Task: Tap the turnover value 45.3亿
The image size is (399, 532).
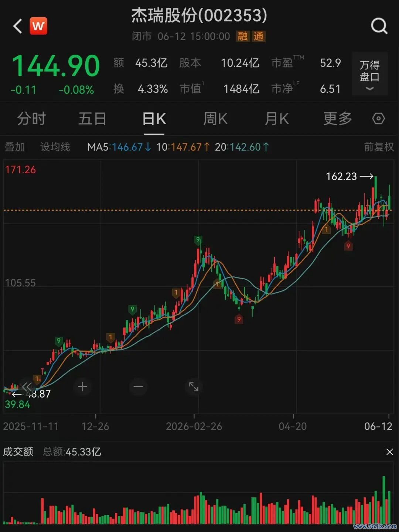Action: pos(151,63)
